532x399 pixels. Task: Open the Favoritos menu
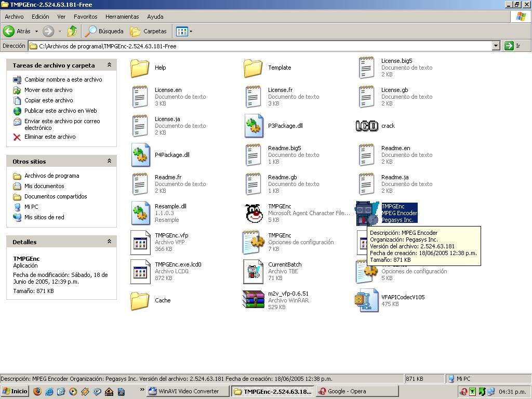pos(86,17)
